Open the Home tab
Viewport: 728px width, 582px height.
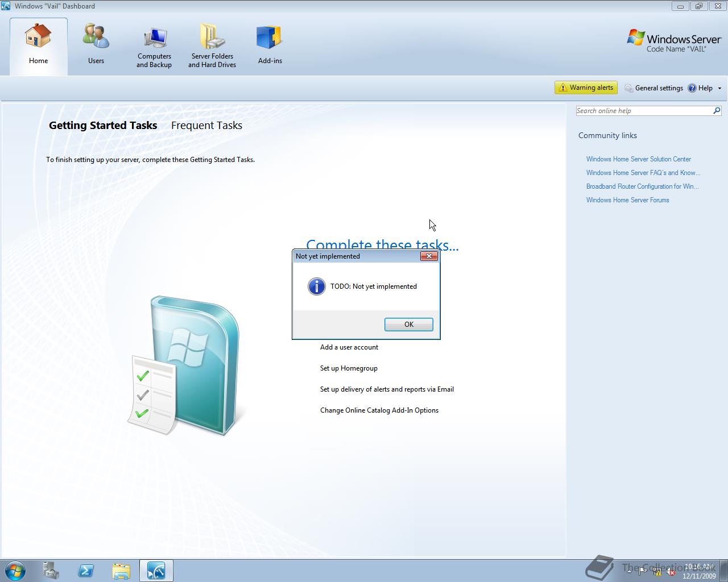pyautogui.click(x=39, y=46)
